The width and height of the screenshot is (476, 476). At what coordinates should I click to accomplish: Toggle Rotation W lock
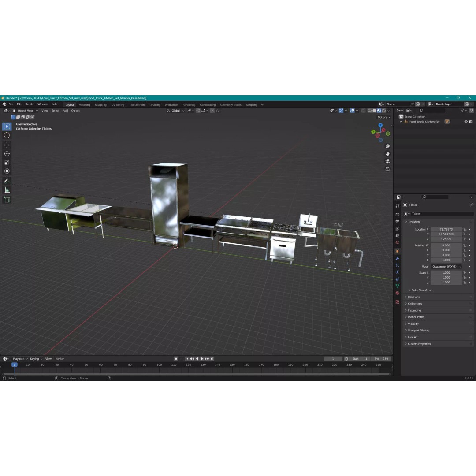click(x=465, y=245)
